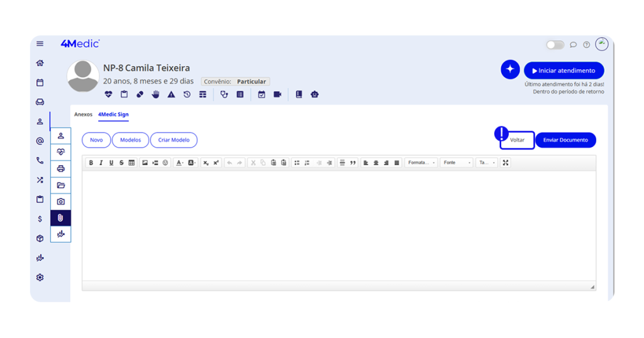
Task: Click the user avatar in header
Action: (x=602, y=44)
